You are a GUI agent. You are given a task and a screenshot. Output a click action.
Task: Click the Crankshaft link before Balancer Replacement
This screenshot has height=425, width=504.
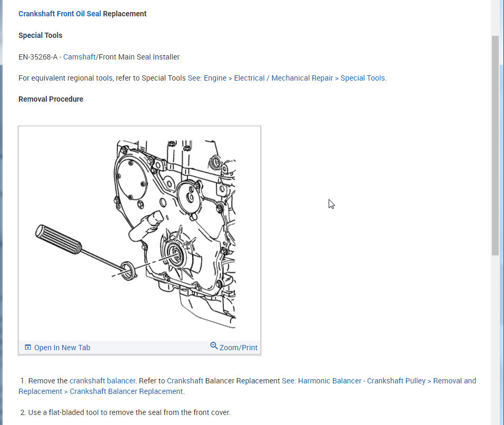(185, 381)
